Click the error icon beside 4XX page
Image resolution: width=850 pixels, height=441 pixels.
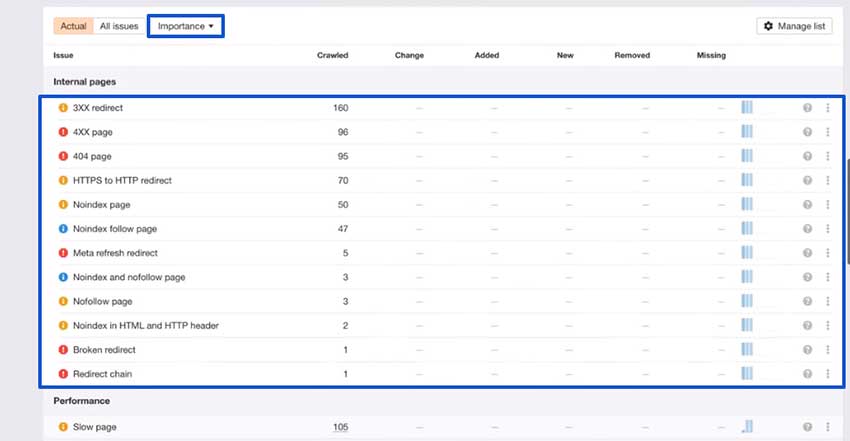coord(63,132)
